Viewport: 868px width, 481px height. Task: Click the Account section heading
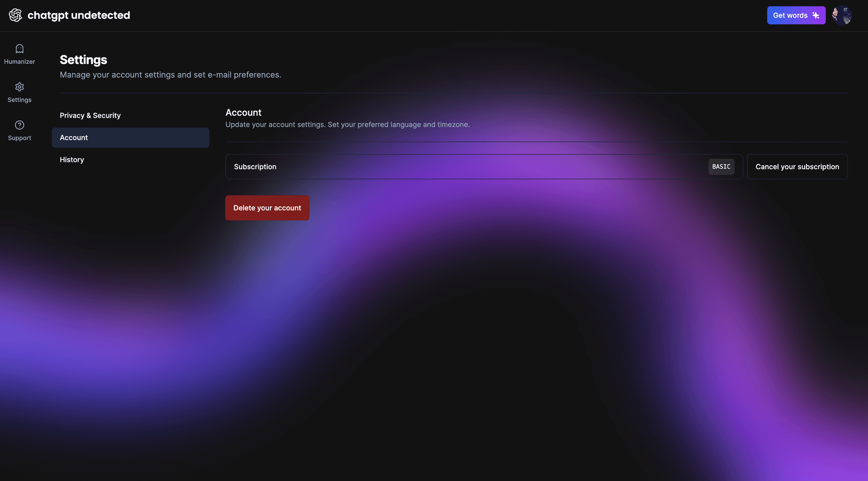coord(243,112)
